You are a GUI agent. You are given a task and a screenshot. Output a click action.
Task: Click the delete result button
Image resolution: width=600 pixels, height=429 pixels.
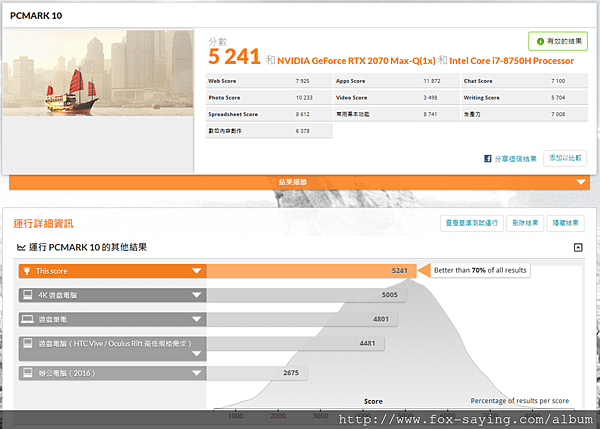(x=525, y=223)
